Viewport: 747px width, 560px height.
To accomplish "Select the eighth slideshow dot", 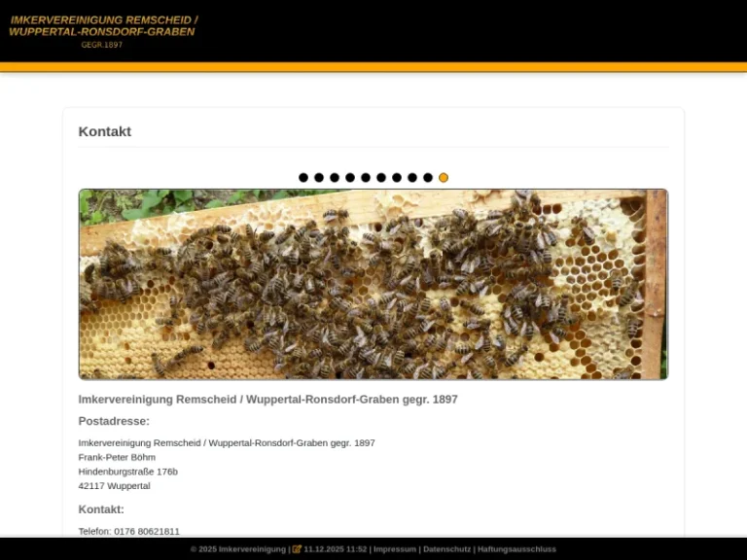I will 412,178.
